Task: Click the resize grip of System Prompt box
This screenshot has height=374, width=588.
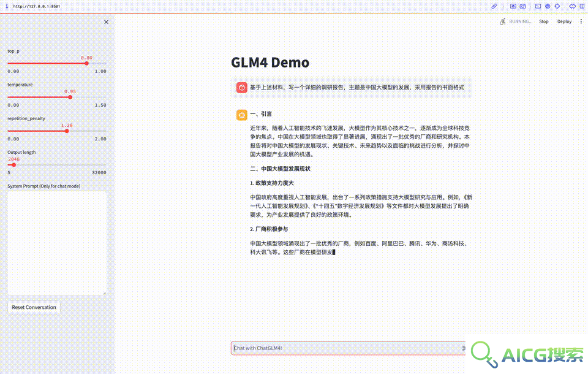Action: (104, 292)
